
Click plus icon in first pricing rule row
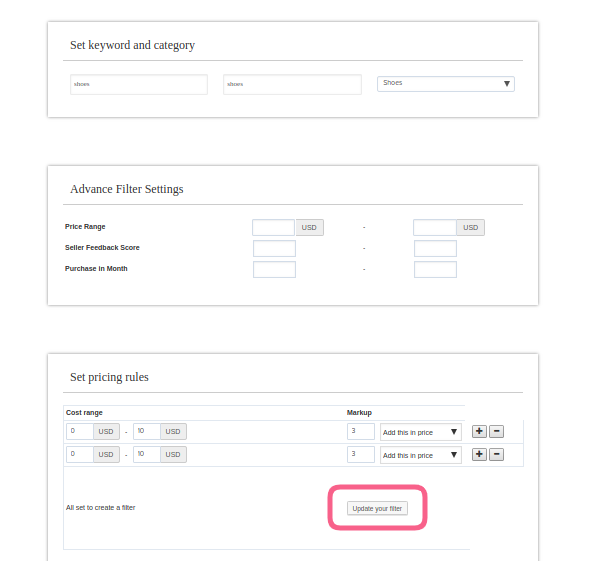[479, 431]
